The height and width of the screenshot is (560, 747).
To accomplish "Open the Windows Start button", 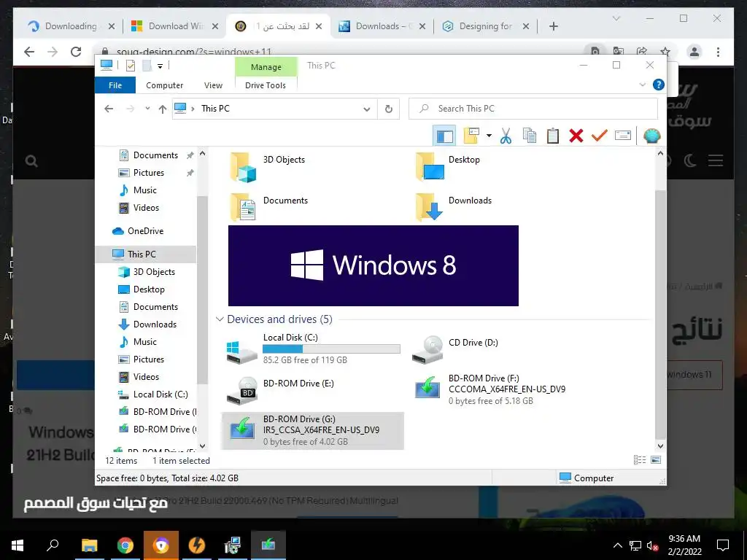I will point(18,545).
